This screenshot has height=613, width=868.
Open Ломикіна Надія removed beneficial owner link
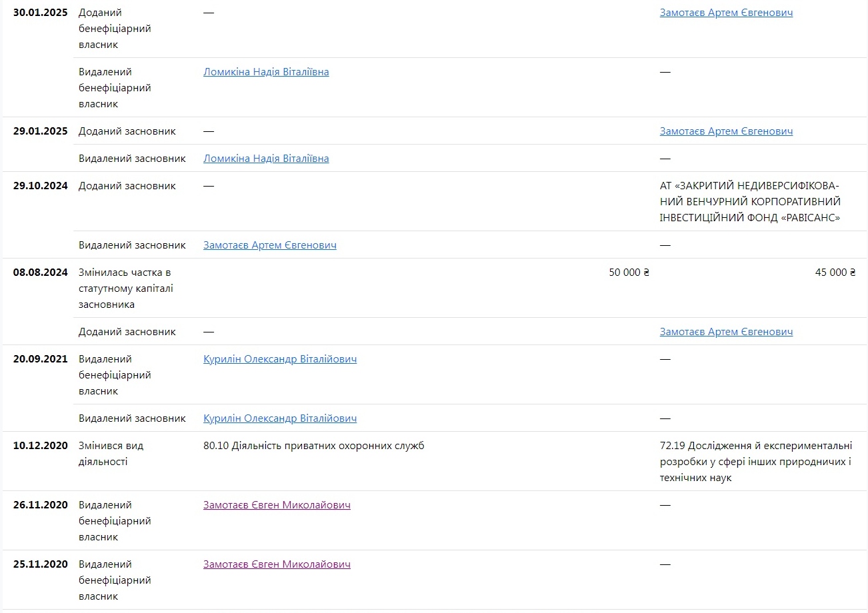pyautogui.click(x=266, y=72)
